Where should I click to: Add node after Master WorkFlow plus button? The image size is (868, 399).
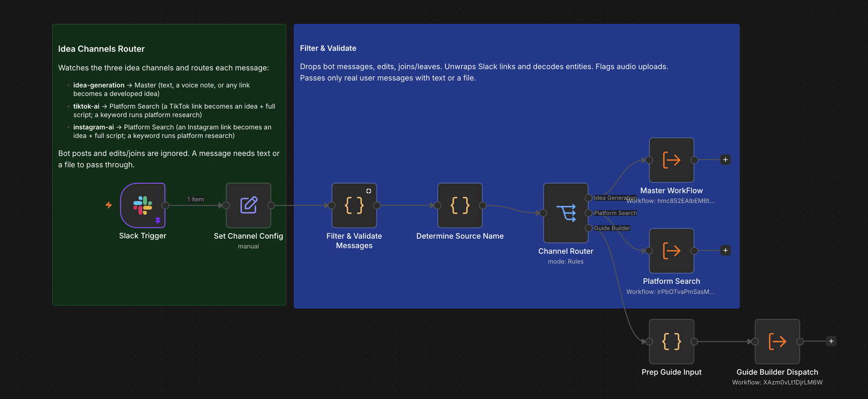pos(725,160)
